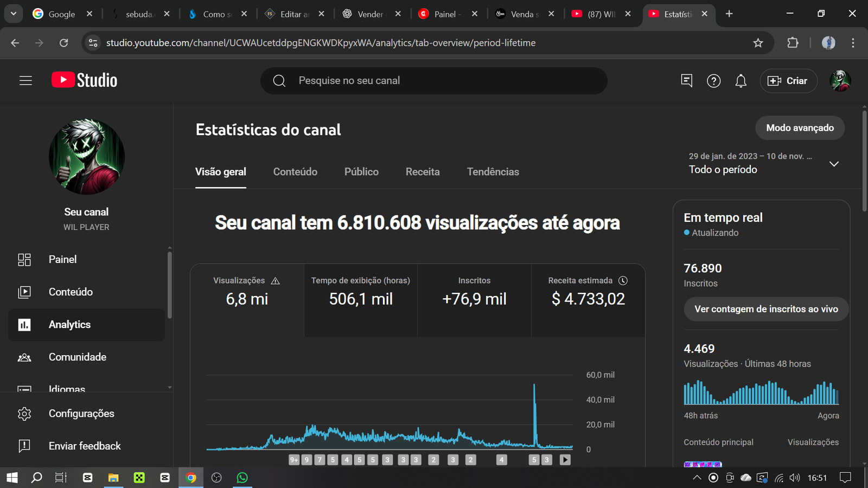Click the warning icon beside Visualizações
This screenshot has height=488, width=868.
[275, 280]
